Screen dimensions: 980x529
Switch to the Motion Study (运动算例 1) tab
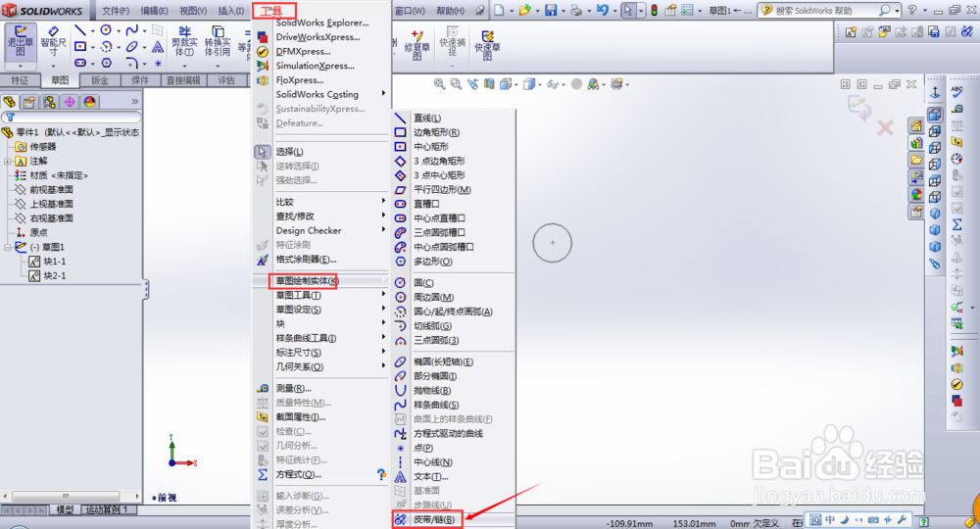[106, 510]
